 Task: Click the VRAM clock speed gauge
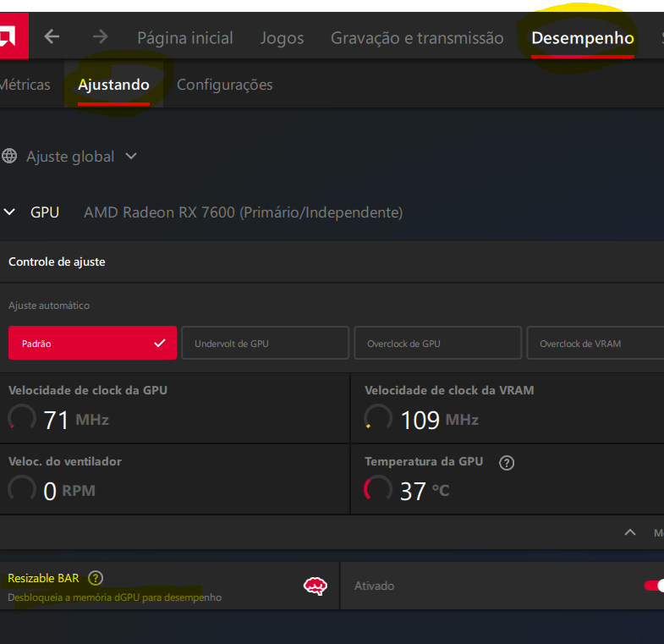pos(378,418)
